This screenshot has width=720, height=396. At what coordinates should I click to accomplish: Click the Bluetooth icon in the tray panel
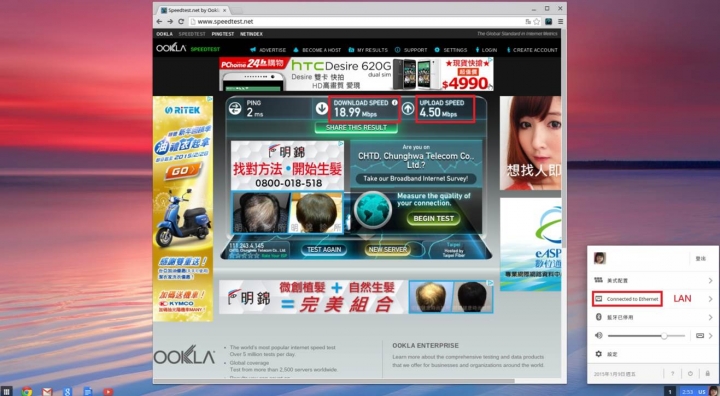click(599, 317)
